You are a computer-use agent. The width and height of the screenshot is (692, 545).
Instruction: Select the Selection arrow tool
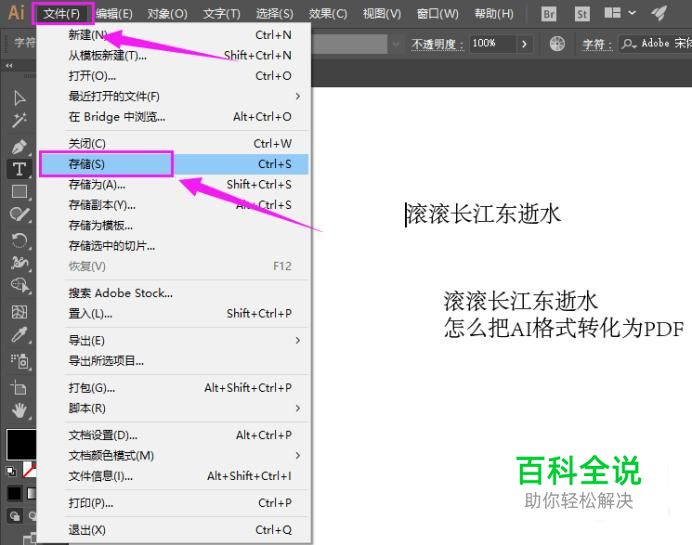click(x=19, y=98)
